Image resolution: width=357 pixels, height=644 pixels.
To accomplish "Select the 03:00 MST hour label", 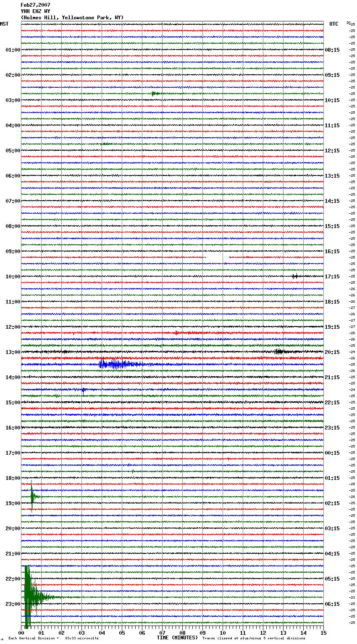I will tap(13, 100).
